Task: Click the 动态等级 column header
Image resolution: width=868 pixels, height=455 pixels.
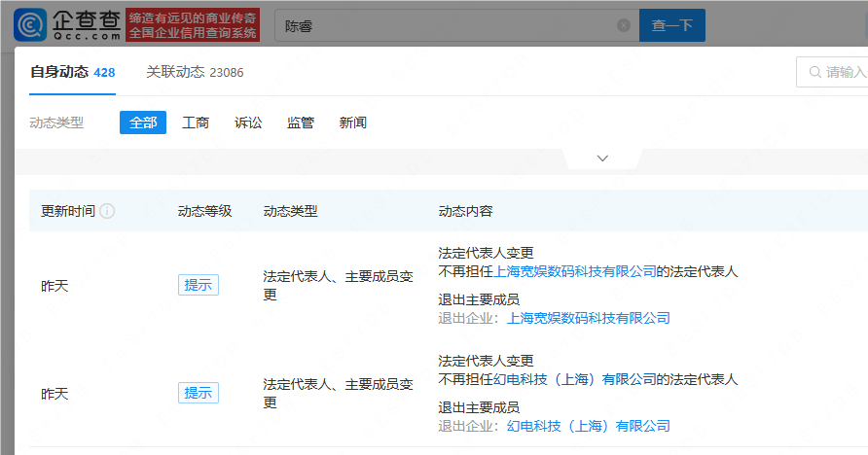Action: point(204,211)
